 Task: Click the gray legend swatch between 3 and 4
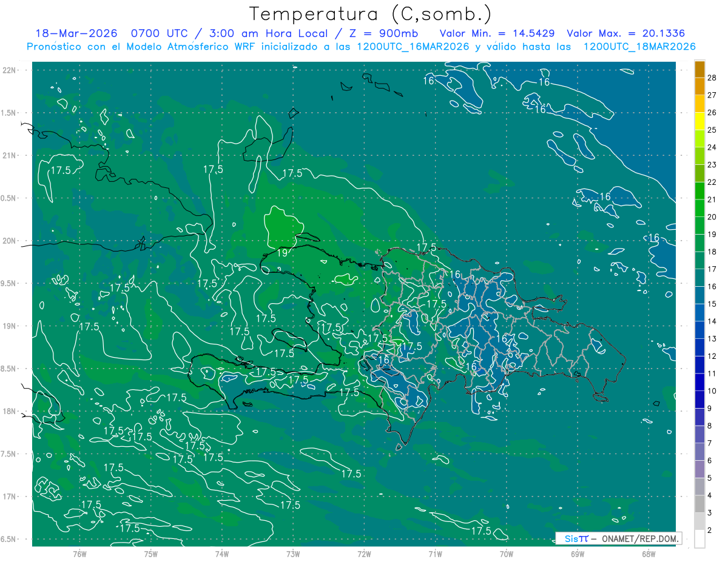tap(699, 504)
